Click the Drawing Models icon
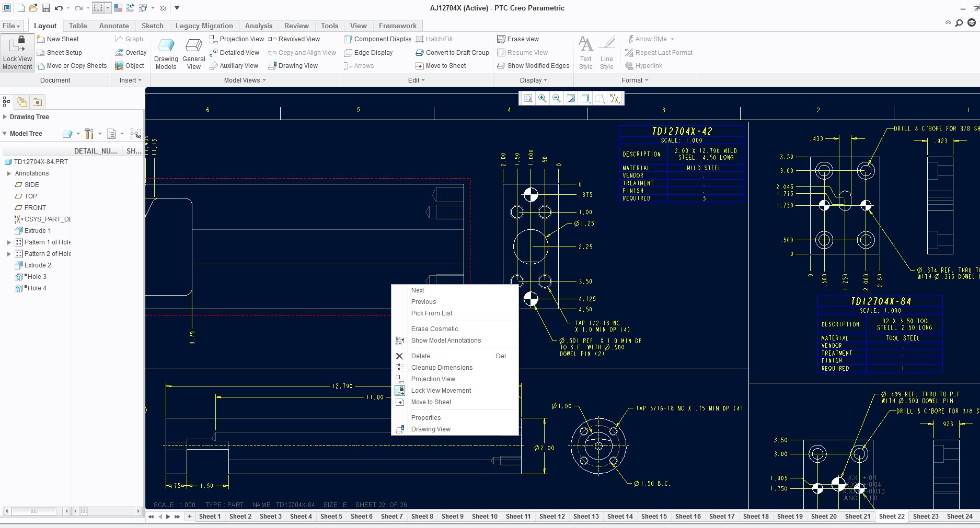The width and height of the screenshot is (980, 528). [x=166, y=54]
